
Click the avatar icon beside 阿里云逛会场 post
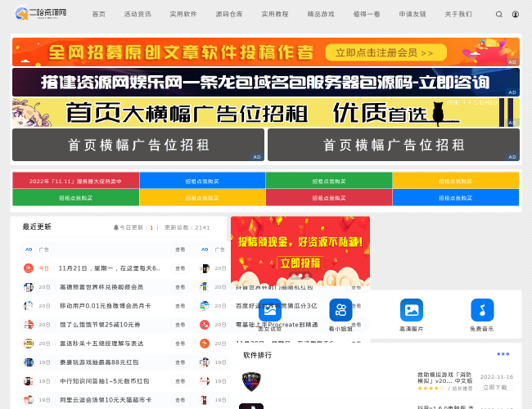29,400
